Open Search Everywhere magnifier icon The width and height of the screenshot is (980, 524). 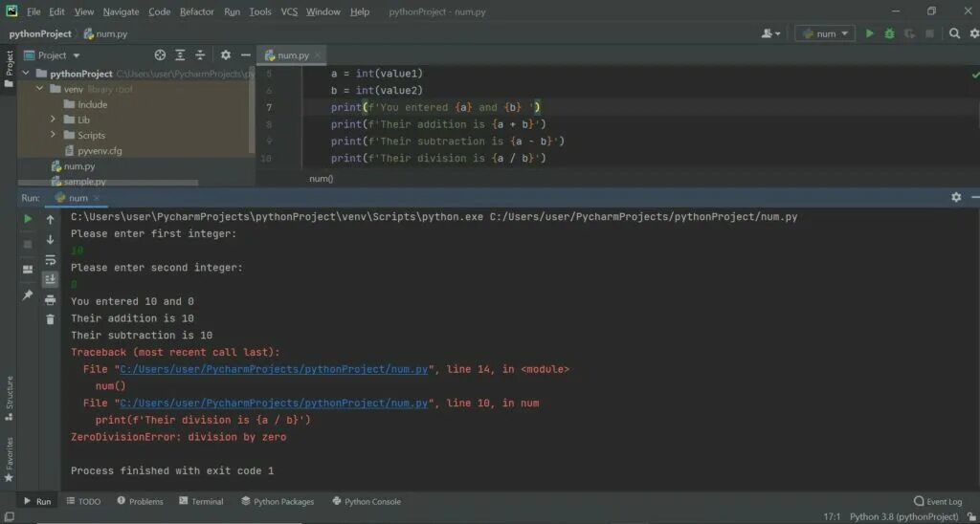[954, 33]
